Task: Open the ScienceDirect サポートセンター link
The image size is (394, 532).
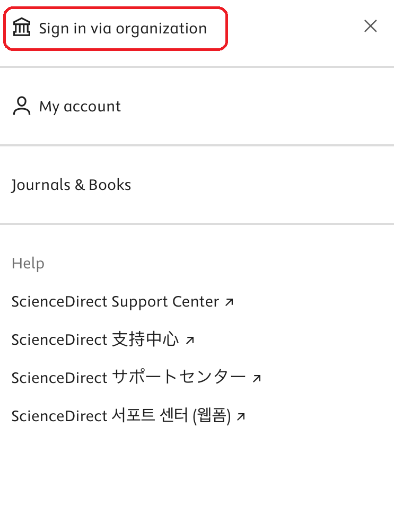Action: click(136, 378)
